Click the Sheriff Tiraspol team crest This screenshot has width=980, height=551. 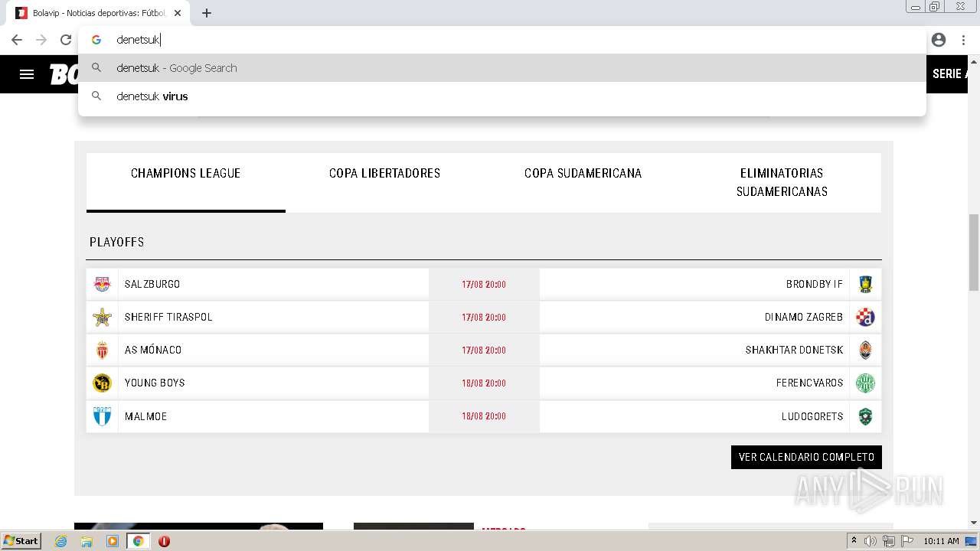(x=102, y=317)
